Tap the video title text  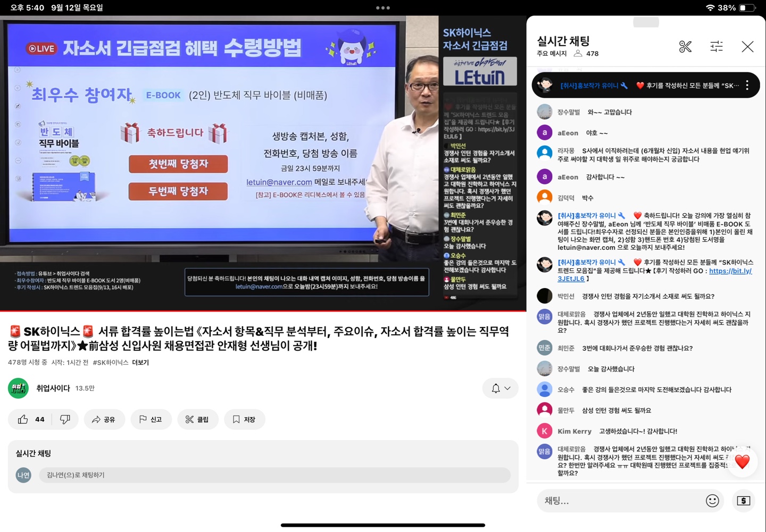pos(259,339)
